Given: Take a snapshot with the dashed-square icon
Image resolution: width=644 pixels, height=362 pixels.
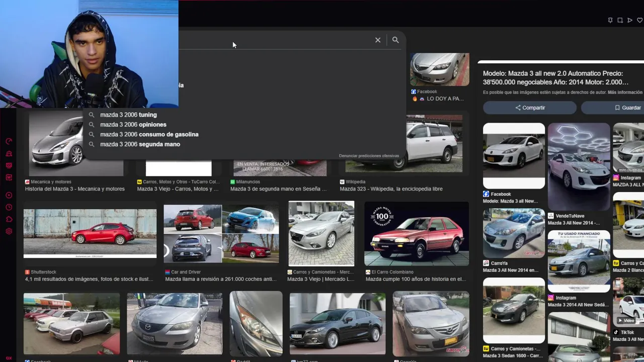Looking at the screenshot, I should coord(620,20).
